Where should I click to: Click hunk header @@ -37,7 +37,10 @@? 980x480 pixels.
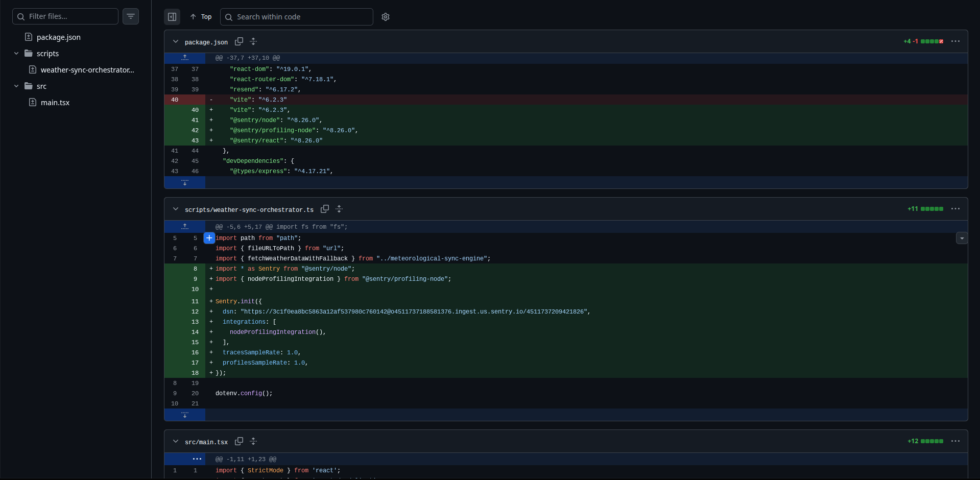pyautogui.click(x=248, y=58)
